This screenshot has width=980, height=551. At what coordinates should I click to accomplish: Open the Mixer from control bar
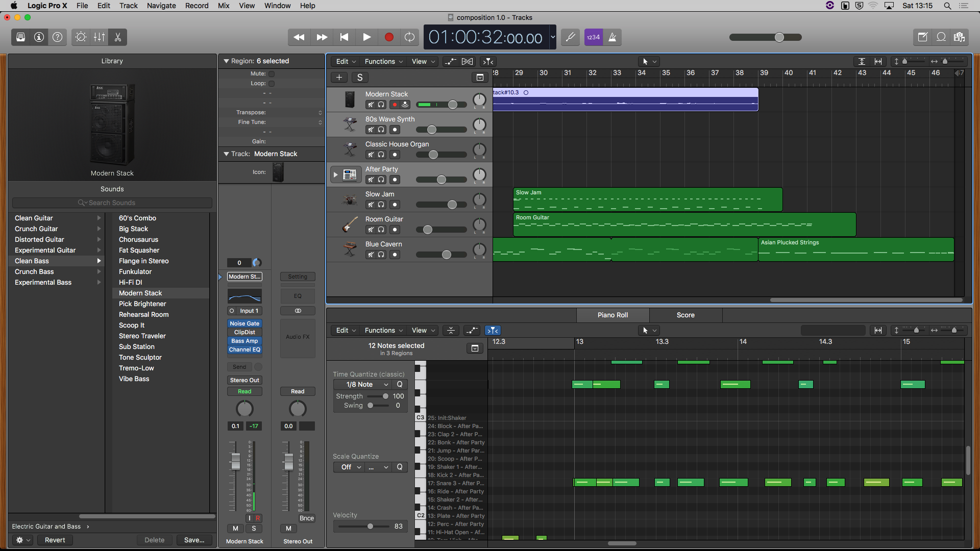100,37
